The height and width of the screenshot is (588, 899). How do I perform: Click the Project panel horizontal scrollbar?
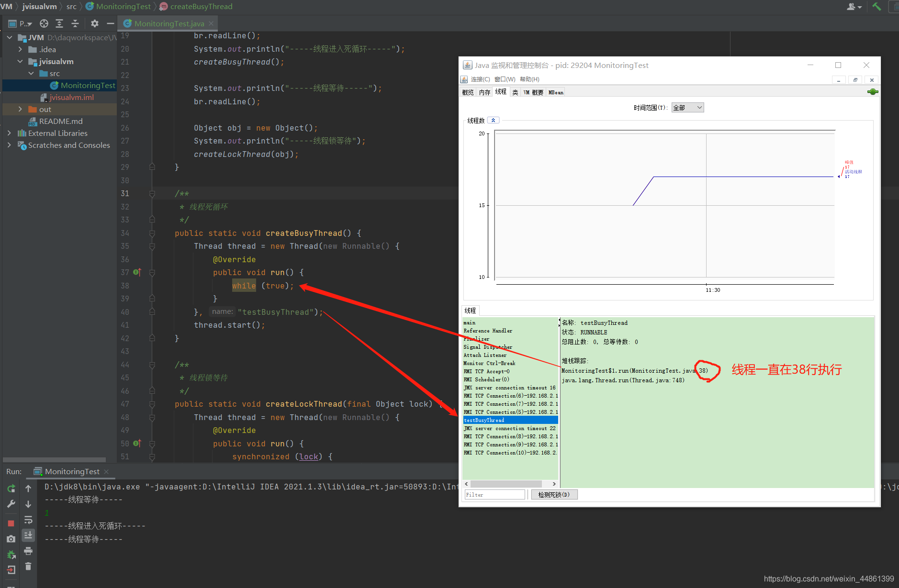coord(55,460)
